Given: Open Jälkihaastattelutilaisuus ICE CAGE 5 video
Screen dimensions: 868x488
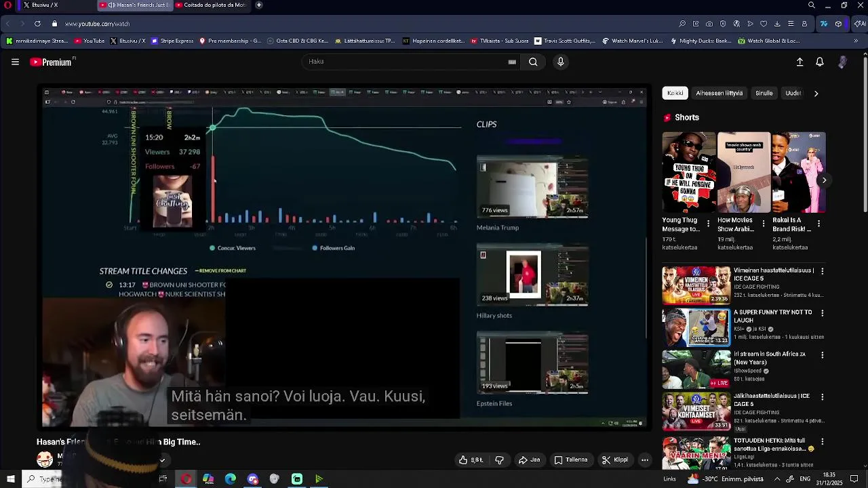Looking at the screenshot, I should 696,411.
